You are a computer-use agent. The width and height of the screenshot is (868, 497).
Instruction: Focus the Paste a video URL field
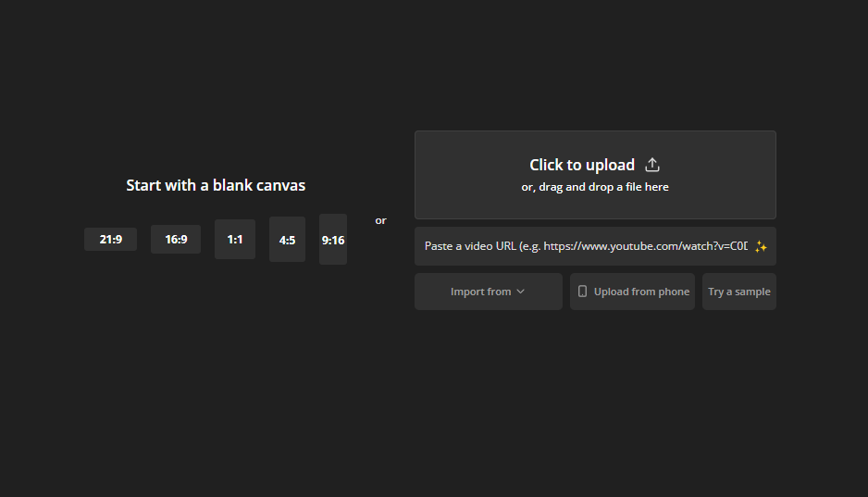point(595,246)
